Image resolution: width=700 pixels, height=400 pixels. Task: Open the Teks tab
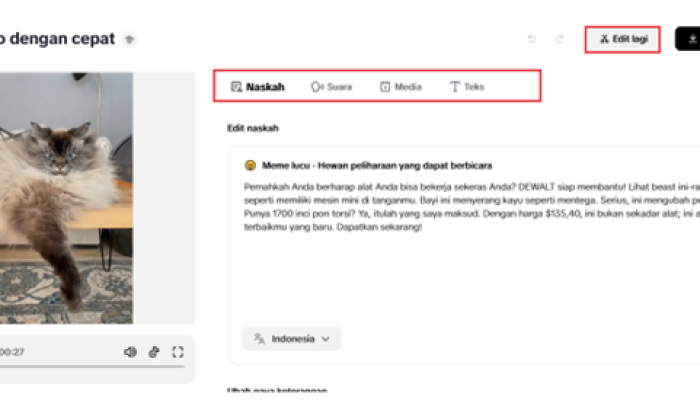[467, 87]
